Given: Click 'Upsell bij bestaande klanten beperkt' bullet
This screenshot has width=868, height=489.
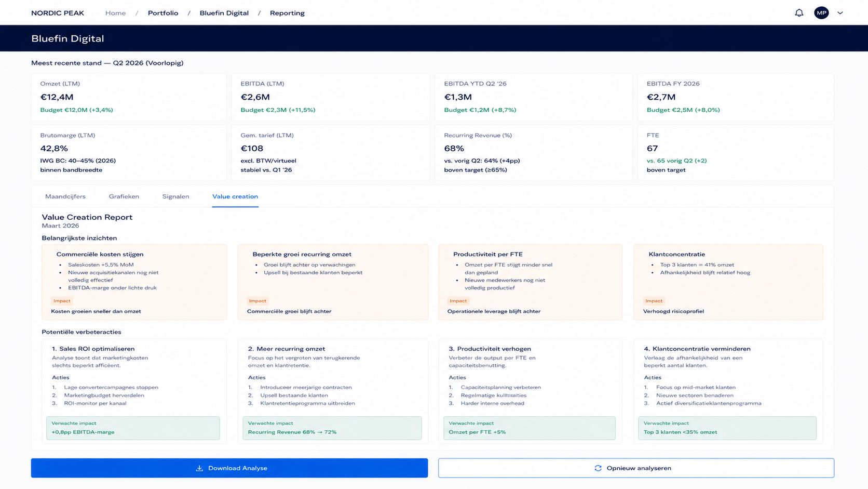Looking at the screenshot, I should tap(313, 272).
